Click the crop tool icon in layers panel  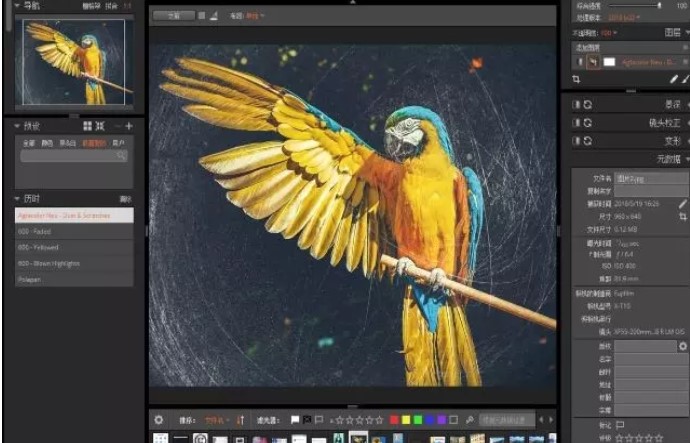tap(577, 79)
